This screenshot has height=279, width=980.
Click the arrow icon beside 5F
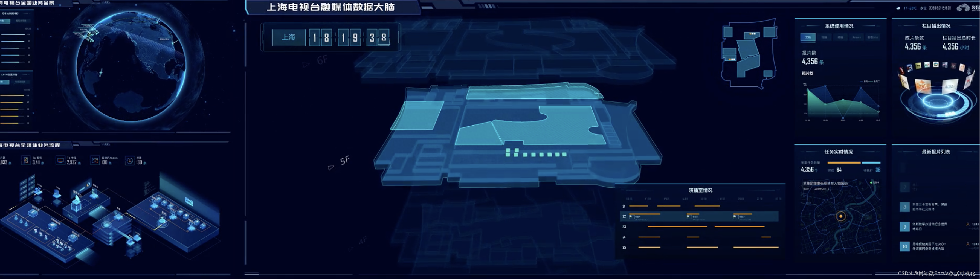point(330,167)
